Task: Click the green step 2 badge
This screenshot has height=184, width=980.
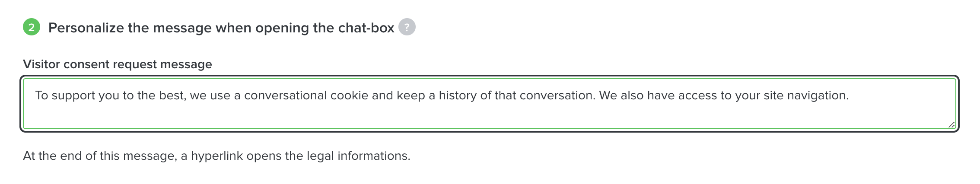Action: click(32, 28)
